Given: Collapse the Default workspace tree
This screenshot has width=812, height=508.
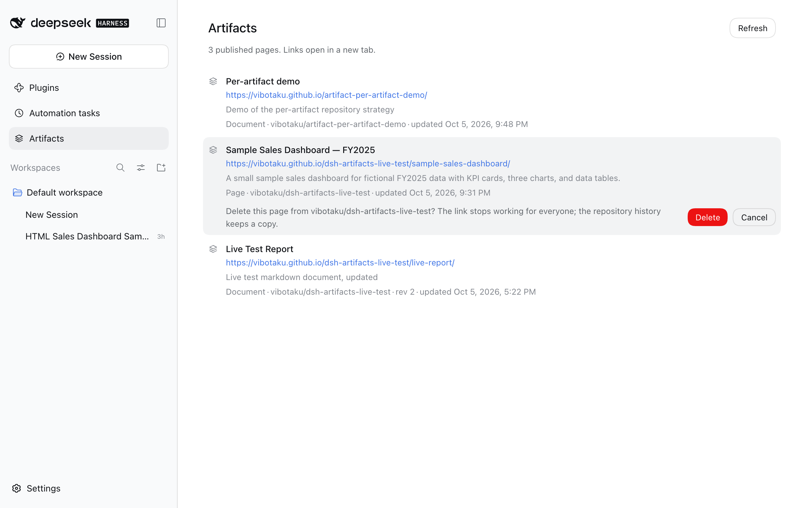Looking at the screenshot, I should coord(88,192).
